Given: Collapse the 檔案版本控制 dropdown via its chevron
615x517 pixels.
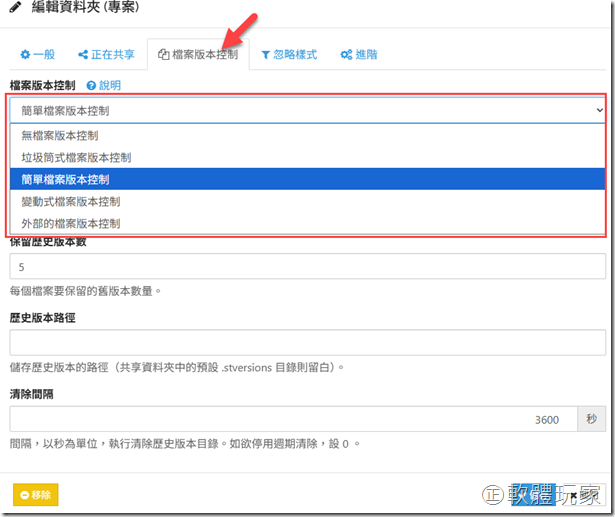Looking at the screenshot, I should pos(599,110).
